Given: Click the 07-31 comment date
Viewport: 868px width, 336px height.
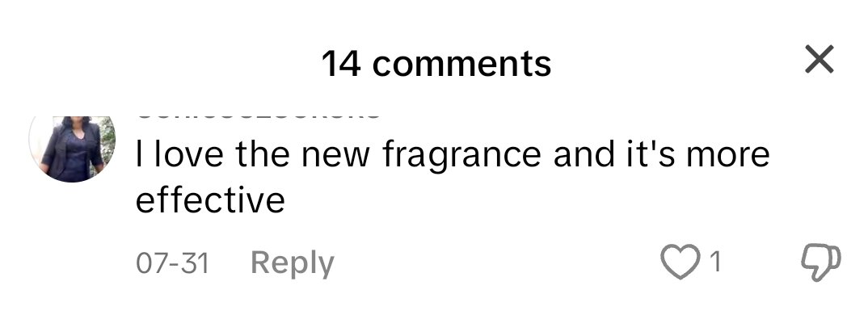Looking at the screenshot, I should [x=172, y=263].
